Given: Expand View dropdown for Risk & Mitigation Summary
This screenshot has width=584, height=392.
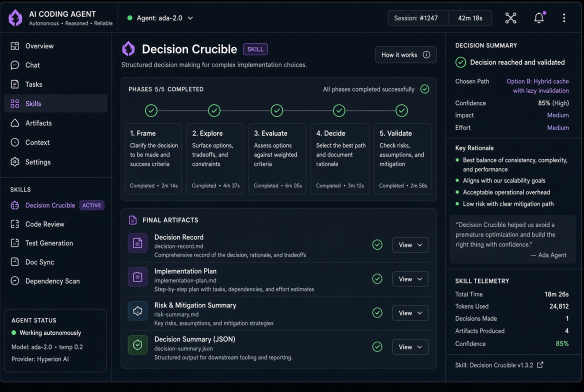Looking at the screenshot, I should point(410,313).
